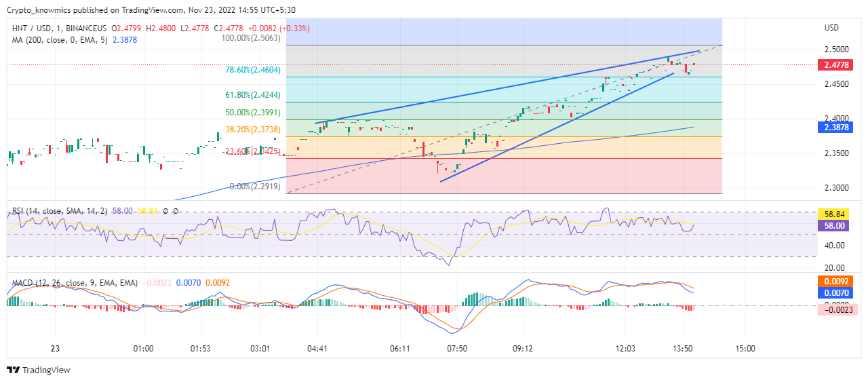The height and width of the screenshot is (382, 868).
Task: Click the RSI (14, close, SMA, 14, 2) label
Action: 60,211
